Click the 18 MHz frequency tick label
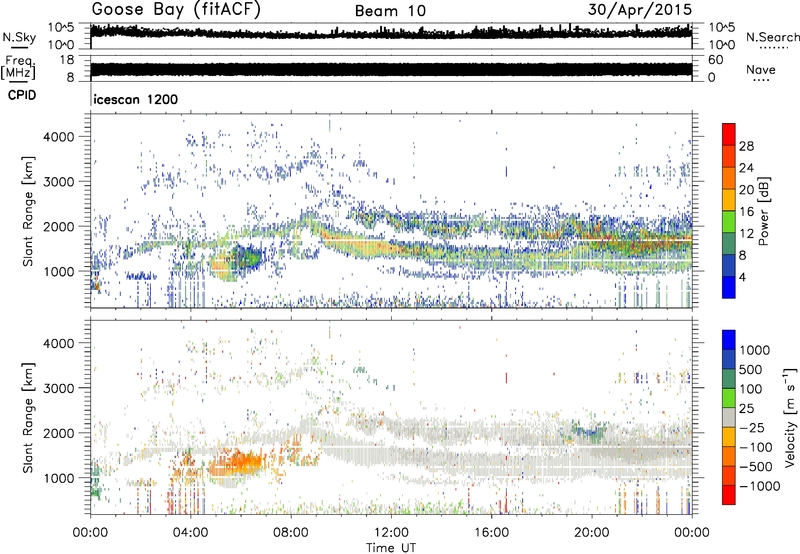The height and width of the screenshot is (554, 800). tap(67, 60)
